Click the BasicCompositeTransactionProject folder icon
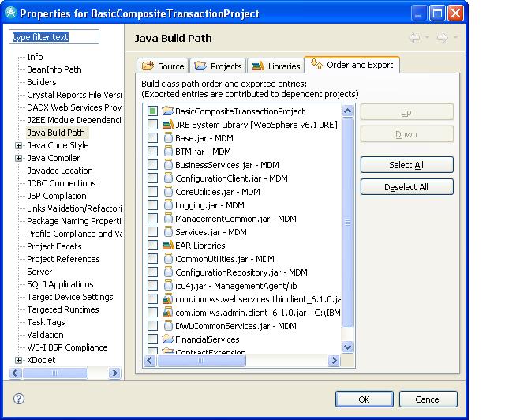The width and height of the screenshot is (505, 420). [x=168, y=111]
